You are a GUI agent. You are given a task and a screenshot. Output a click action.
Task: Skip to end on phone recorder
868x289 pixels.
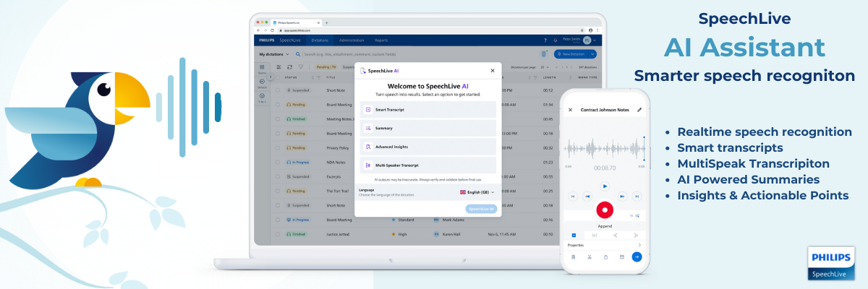(x=637, y=196)
